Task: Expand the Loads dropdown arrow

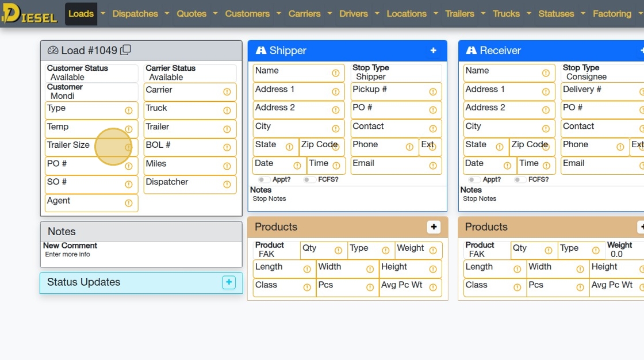Action: point(103,14)
